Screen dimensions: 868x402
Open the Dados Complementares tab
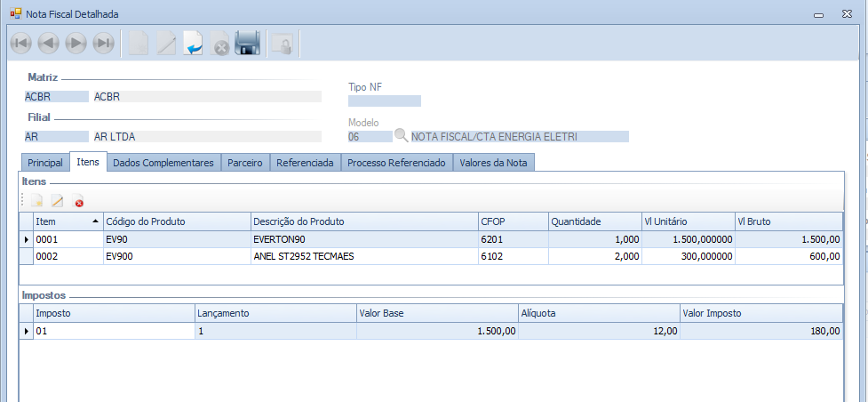[x=163, y=163]
